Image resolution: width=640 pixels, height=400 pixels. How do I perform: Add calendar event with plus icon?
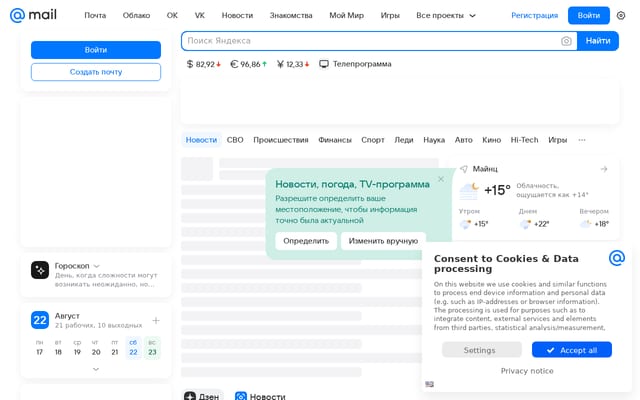[x=156, y=320]
